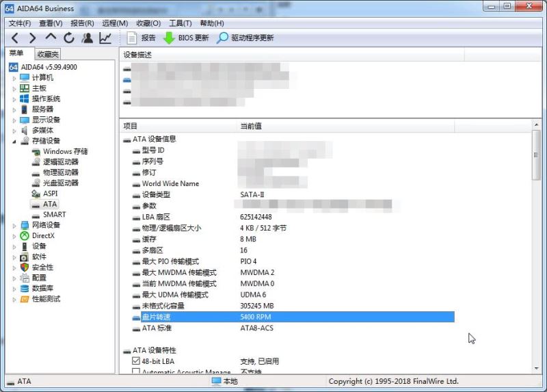This screenshot has height=392, width=547.
Task: Click the 软件 software icon
Action: tap(24, 257)
